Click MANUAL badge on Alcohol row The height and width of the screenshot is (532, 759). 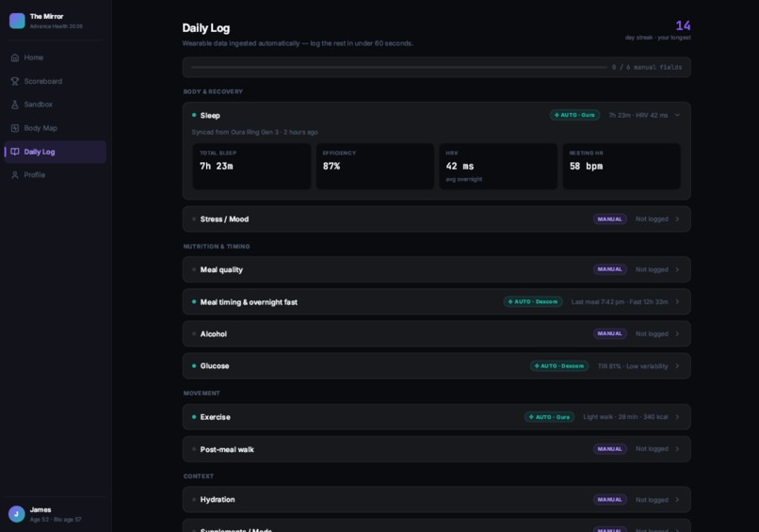click(609, 333)
